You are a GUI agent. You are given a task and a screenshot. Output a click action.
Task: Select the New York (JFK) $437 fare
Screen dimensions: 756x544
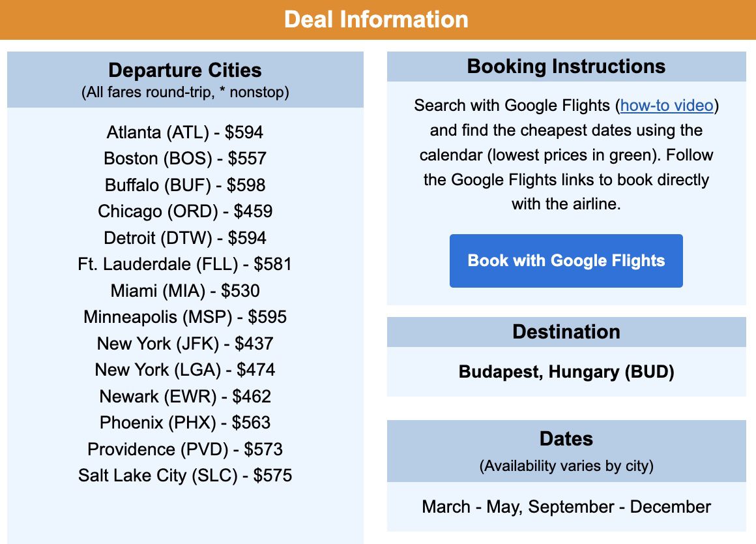pos(184,343)
